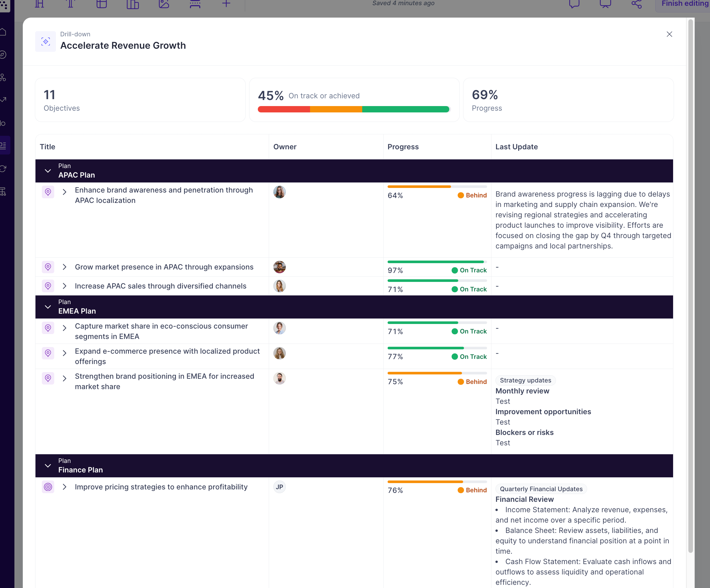Click the objective icon for Strengthen brand positioning
This screenshot has width=710, height=588.
48,378
